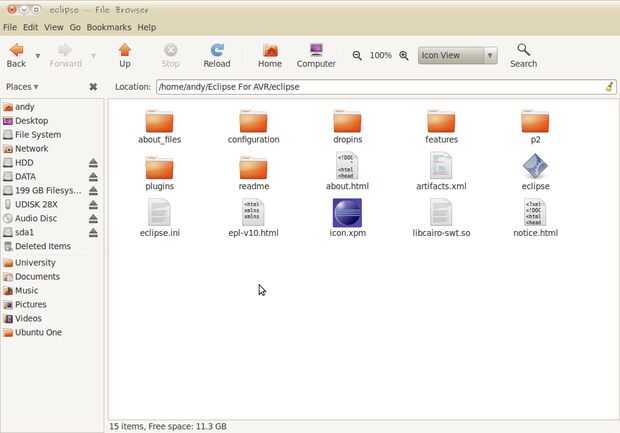Open the Places sidebar type dropdown
This screenshot has width=620, height=433.
22,87
